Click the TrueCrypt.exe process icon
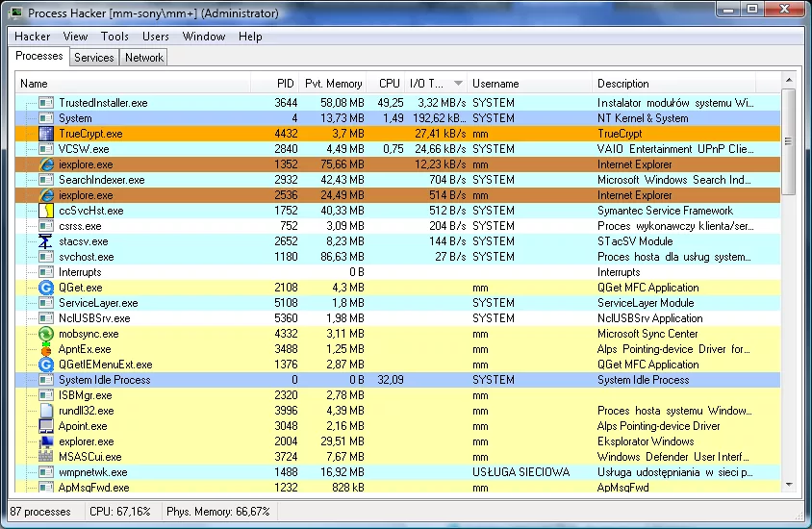Screen dimensions: 812x529 46,134
